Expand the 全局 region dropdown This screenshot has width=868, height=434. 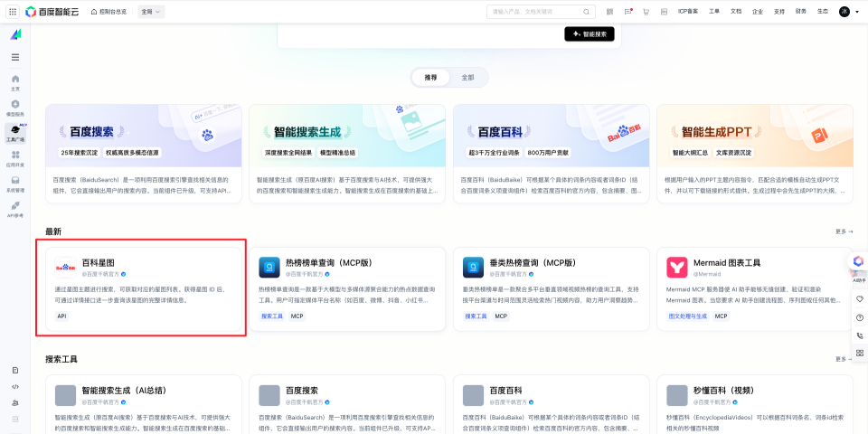[151, 12]
